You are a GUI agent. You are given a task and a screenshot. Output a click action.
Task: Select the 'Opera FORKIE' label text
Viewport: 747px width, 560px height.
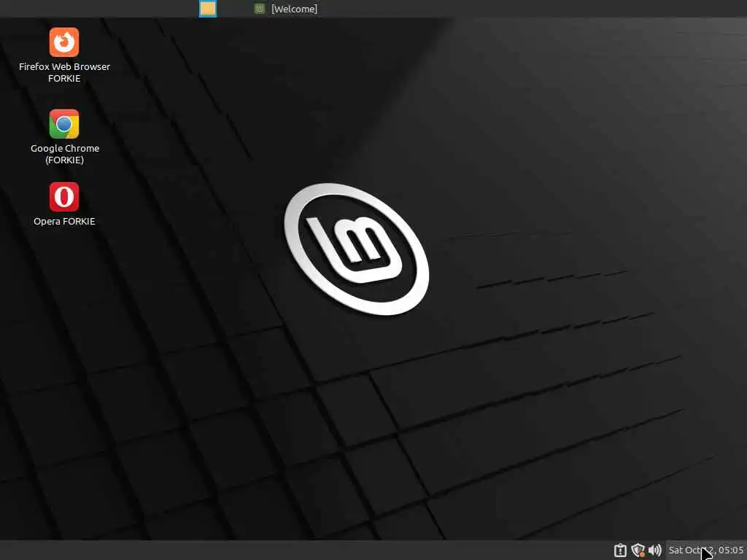coord(64,221)
